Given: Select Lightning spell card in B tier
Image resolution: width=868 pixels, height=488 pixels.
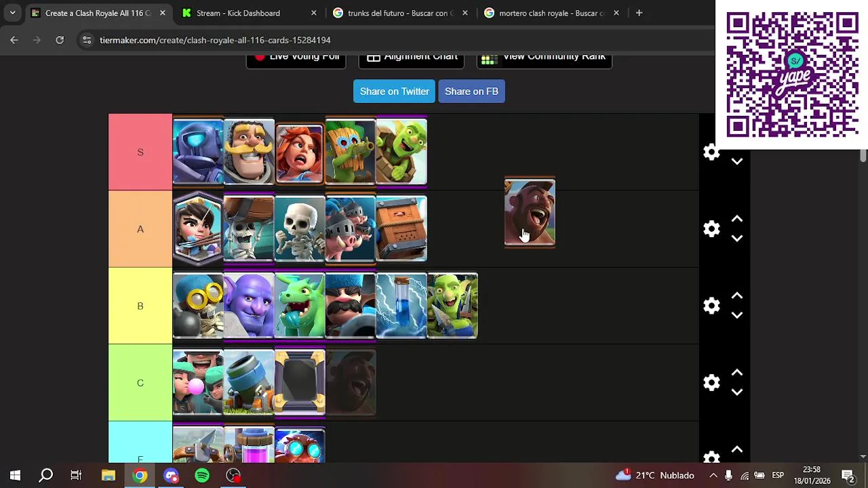Looking at the screenshot, I should click(401, 306).
